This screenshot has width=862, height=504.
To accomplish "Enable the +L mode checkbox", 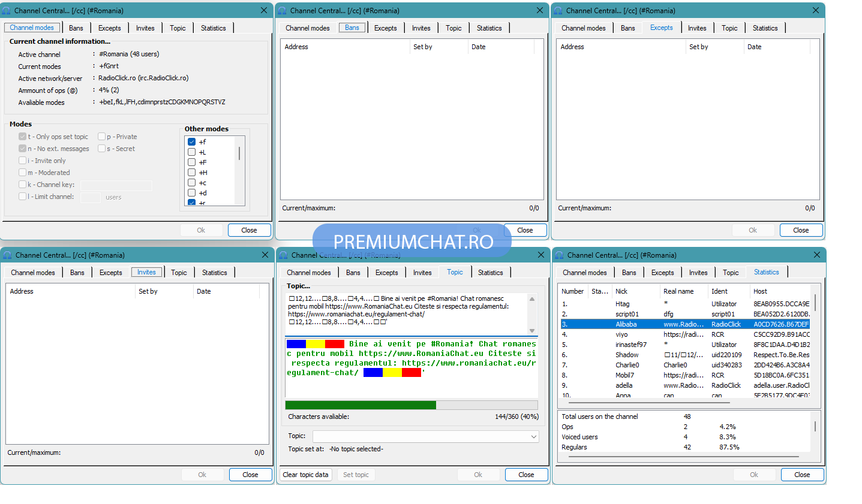I will [x=192, y=152].
